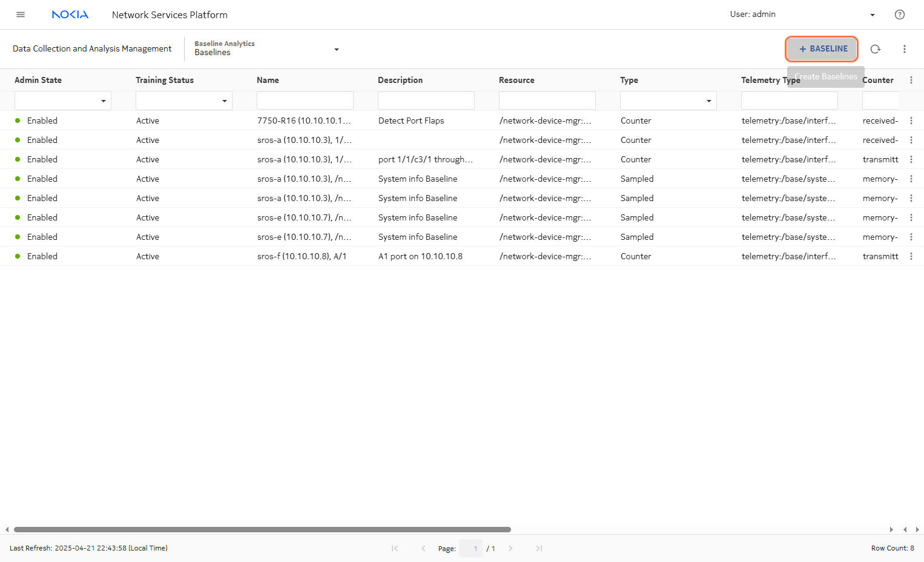This screenshot has width=924, height=562.
Task: Refresh the baselines table
Action: point(875,49)
